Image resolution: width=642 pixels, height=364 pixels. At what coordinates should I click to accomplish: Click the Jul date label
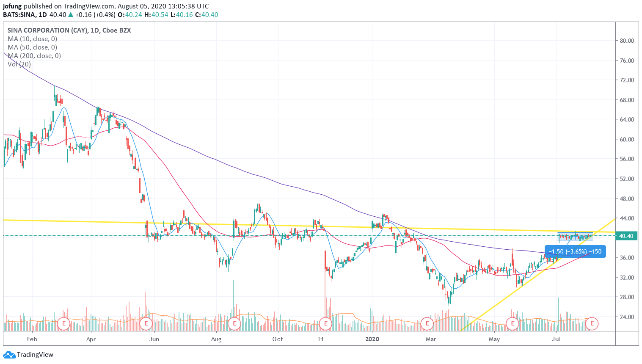pyautogui.click(x=557, y=339)
